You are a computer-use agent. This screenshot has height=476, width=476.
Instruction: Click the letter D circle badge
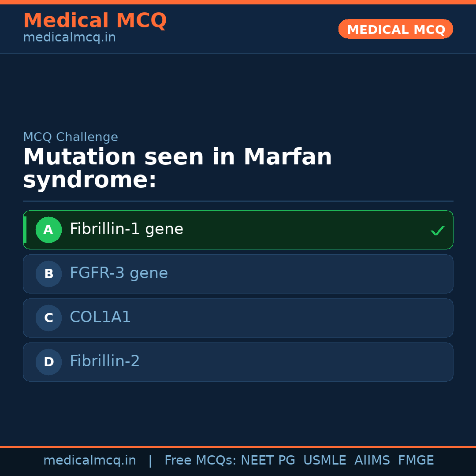[x=48, y=362]
